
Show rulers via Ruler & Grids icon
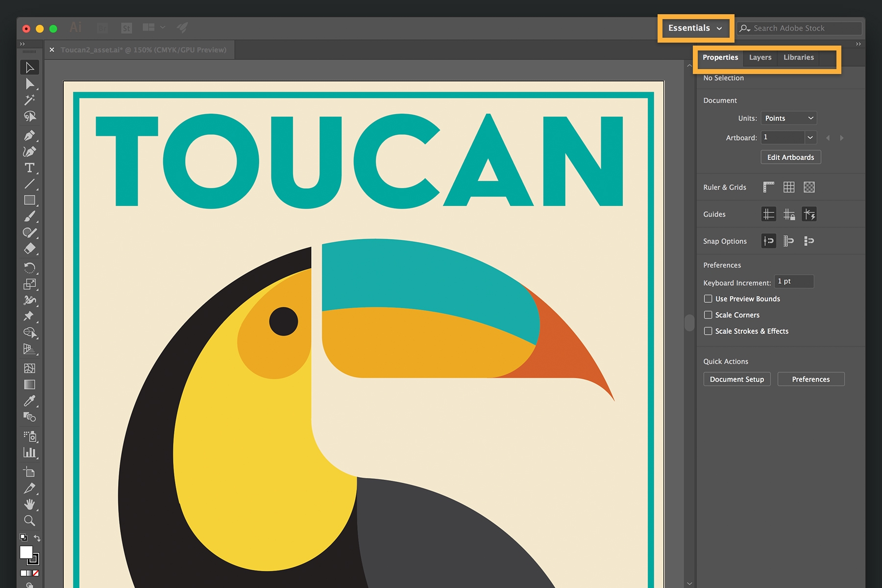coord(768,187)
